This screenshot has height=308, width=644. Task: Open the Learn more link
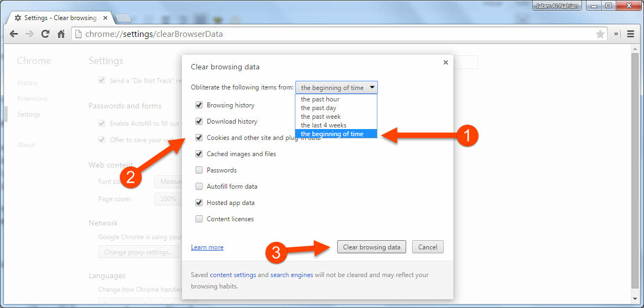click(x=207, y=247)
